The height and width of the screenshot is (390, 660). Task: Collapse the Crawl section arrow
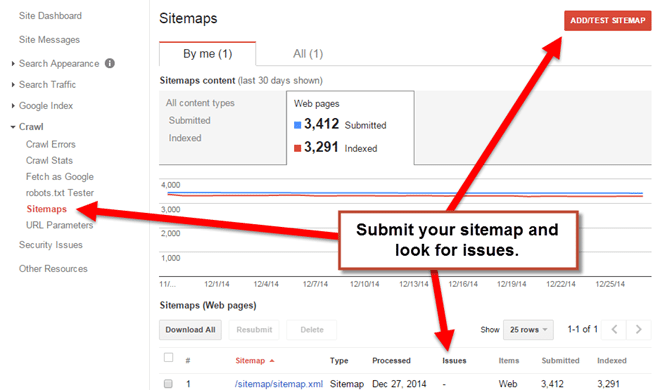click(13, 127)
